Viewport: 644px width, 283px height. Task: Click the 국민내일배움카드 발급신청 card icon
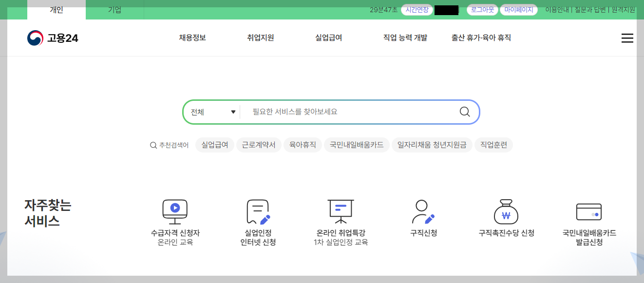[x=588, y=211]
